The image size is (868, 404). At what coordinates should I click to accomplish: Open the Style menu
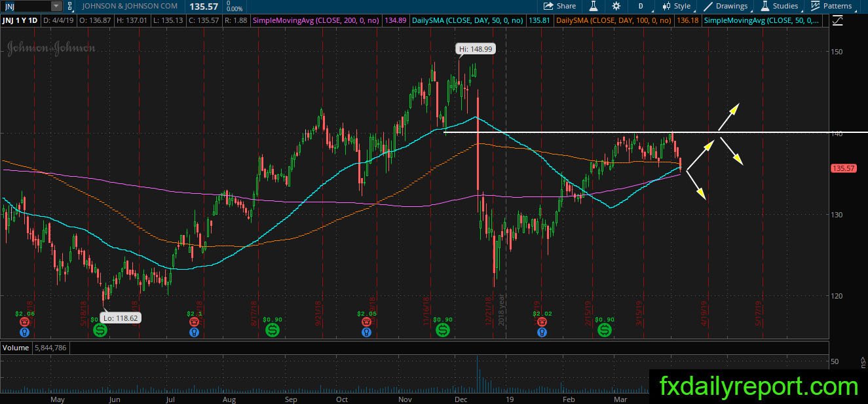[x=676, y=6]
